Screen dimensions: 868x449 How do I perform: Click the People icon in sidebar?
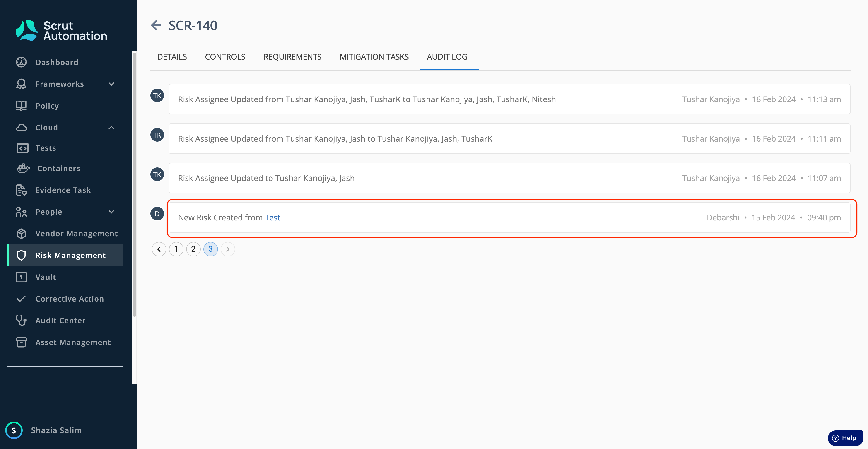[x=21, y=212]
